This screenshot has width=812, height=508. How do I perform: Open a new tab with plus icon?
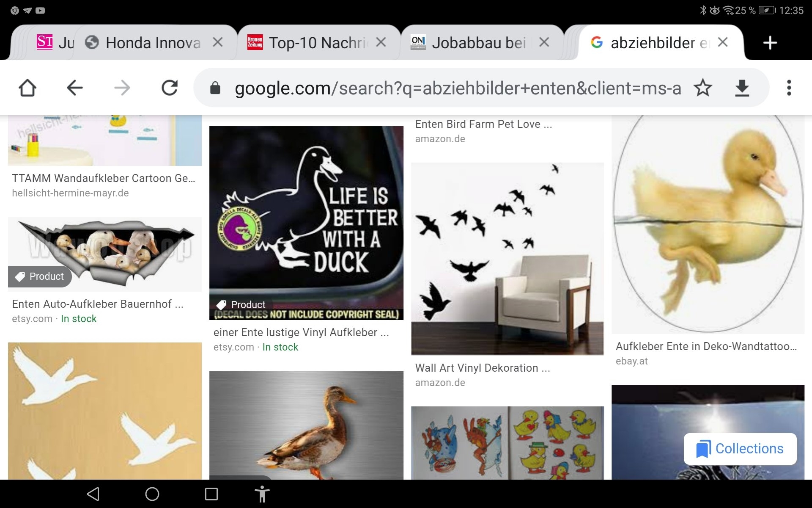point(770,43)
